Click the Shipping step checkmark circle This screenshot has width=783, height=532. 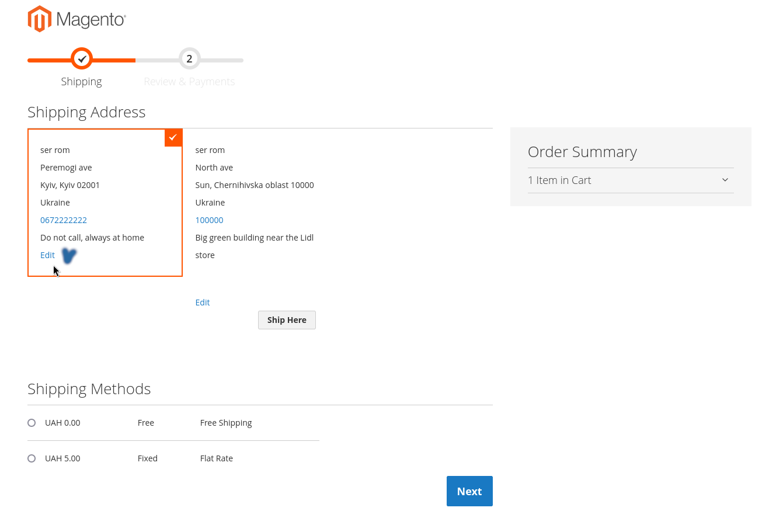tap(82, 59)
